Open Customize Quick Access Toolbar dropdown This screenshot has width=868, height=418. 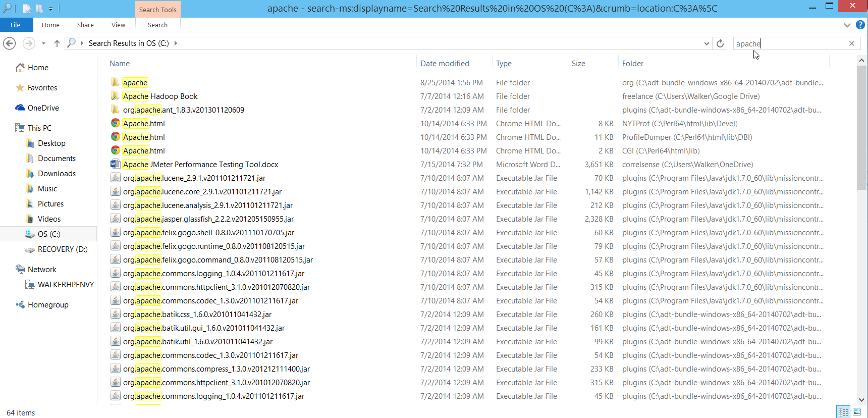(x=50, y=9)
